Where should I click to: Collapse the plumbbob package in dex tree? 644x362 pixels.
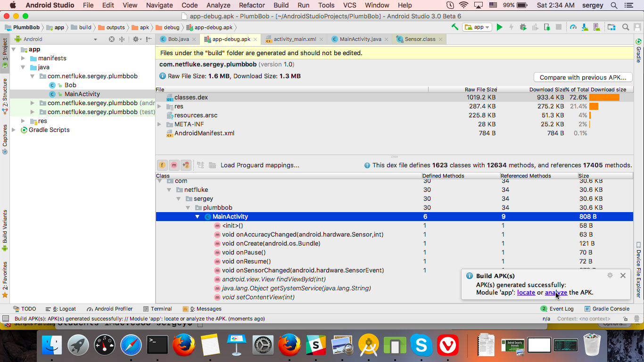(x=188, y=207)
